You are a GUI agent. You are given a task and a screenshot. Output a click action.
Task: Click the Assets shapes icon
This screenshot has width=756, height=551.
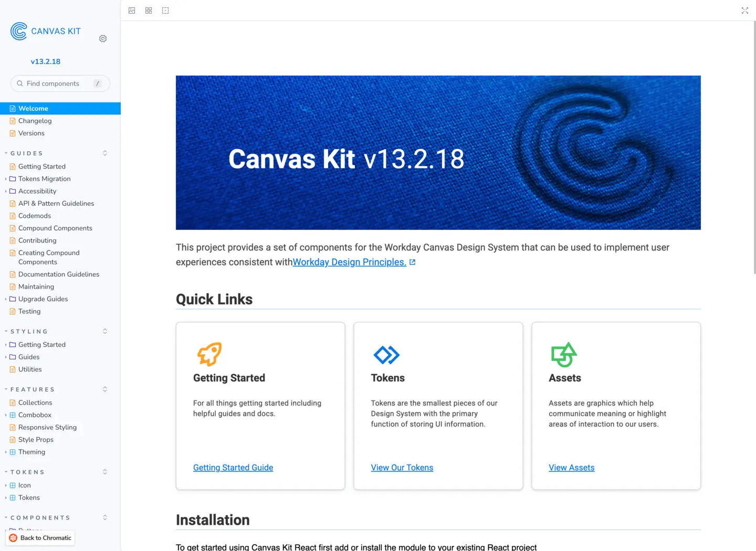coord(564,355)
